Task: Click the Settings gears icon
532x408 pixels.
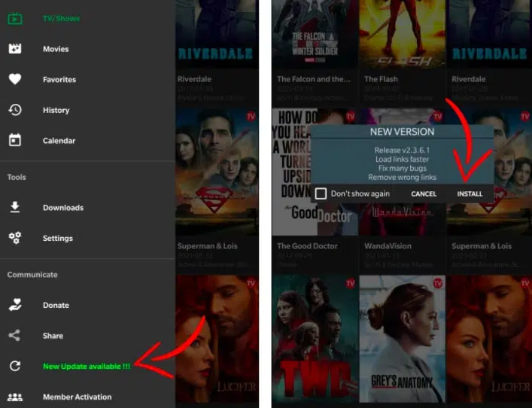Action: coord(15,238)
